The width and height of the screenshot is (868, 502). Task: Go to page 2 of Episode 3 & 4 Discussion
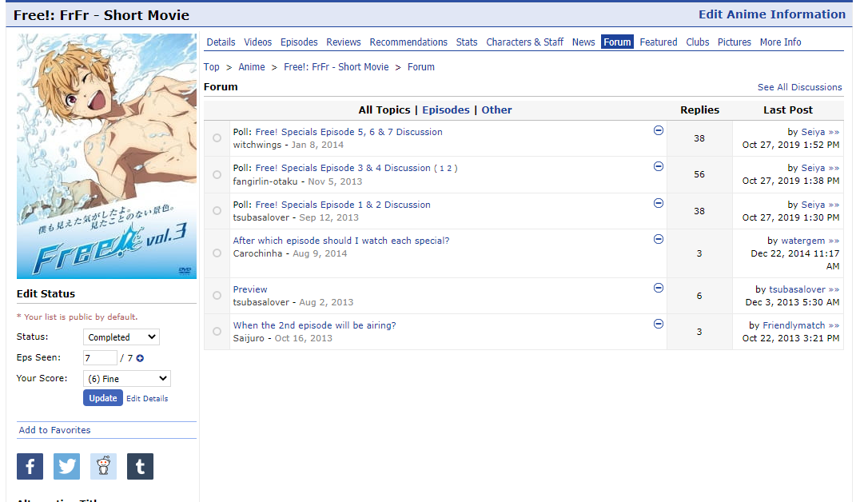click(x=449, y=169)
